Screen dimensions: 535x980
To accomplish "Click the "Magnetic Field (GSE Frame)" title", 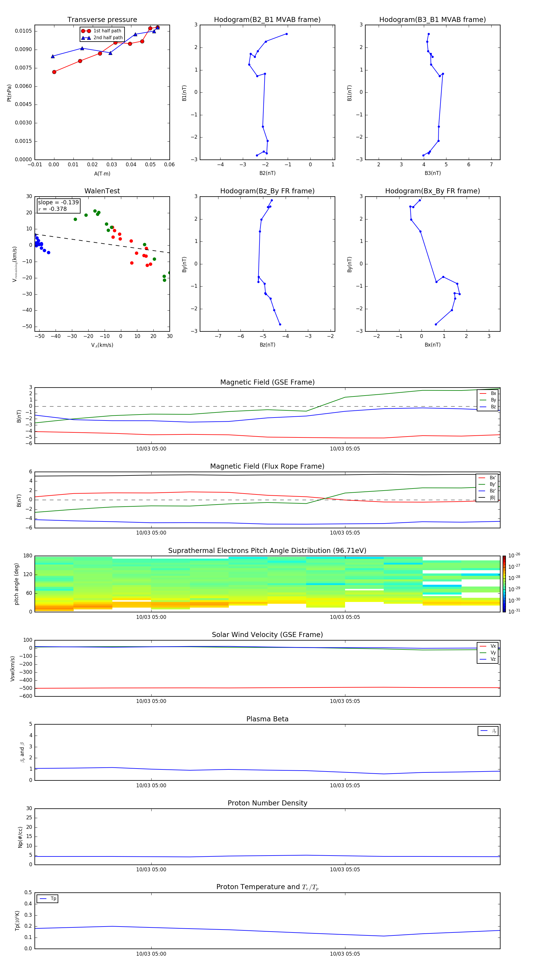I will pos(267,382).
